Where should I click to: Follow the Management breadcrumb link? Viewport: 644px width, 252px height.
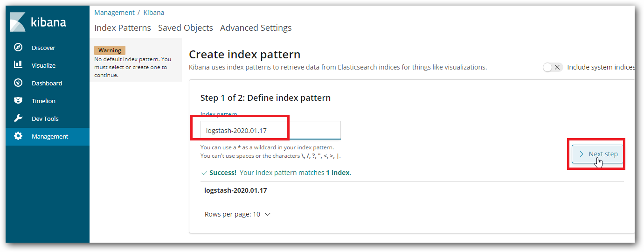tap(114, 13)
